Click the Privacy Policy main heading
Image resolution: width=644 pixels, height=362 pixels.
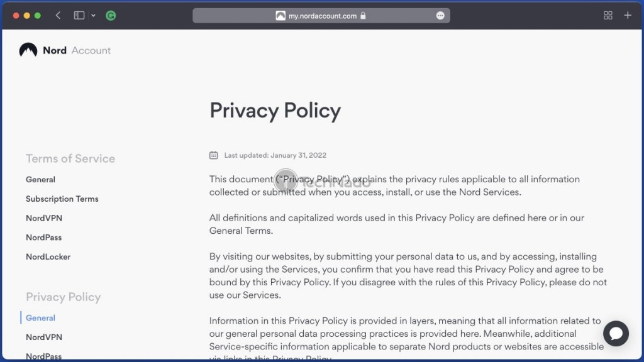click(x=275, y=111)
